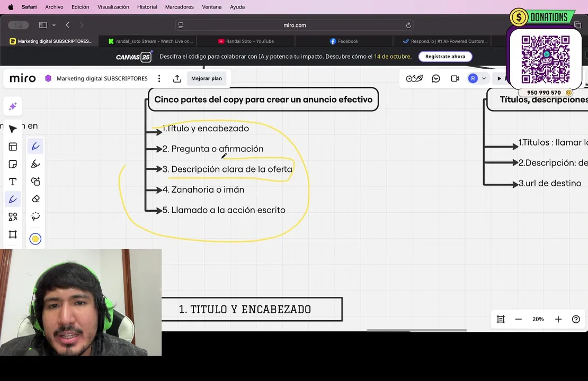Open the comments panel icon
The height and width of the screenshot is (381, 588).
click(436, 78)
